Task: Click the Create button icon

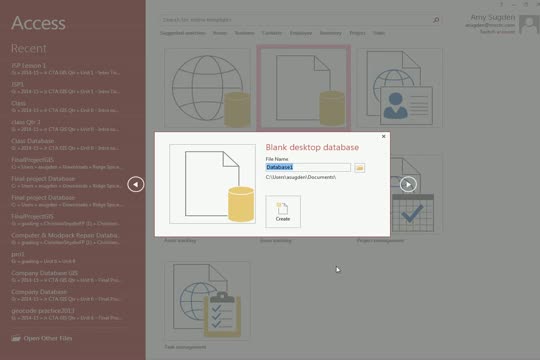Action: [x=283, y=212]
